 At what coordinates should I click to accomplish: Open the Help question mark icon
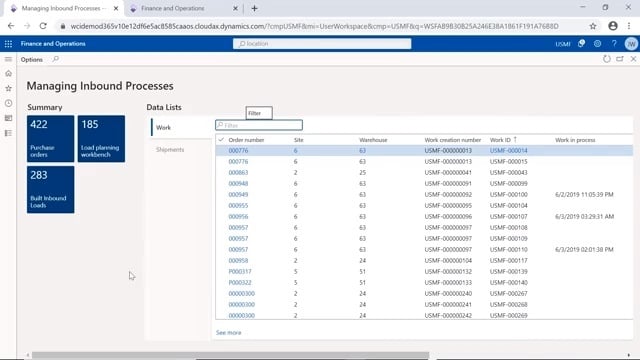point(614,44)
